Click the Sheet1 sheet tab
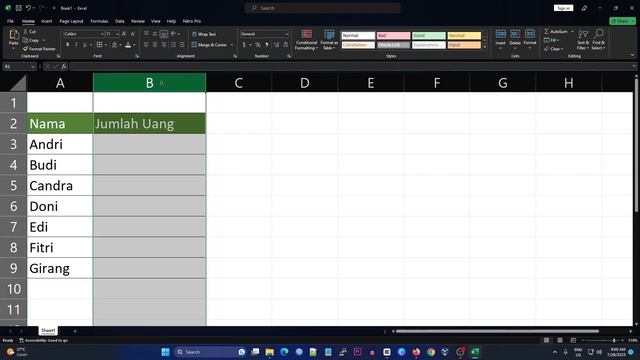640x360 pixels. [x=48, y=330]
